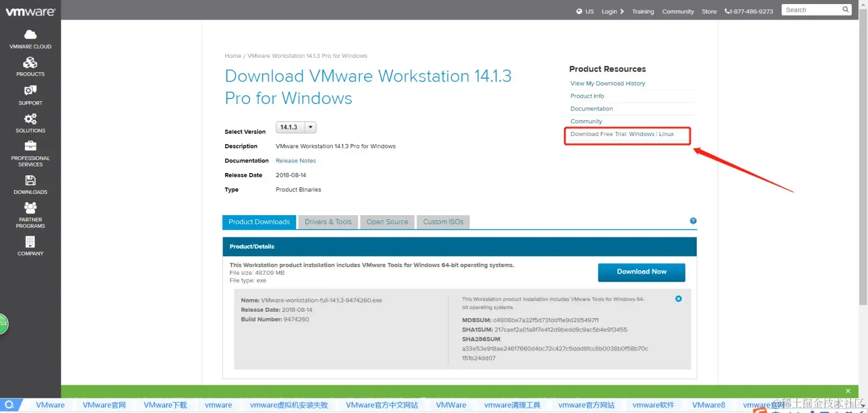Switch to the Custom ISOs tab
The width and height of the screenshot is (868, 413).
click(443, 222)
